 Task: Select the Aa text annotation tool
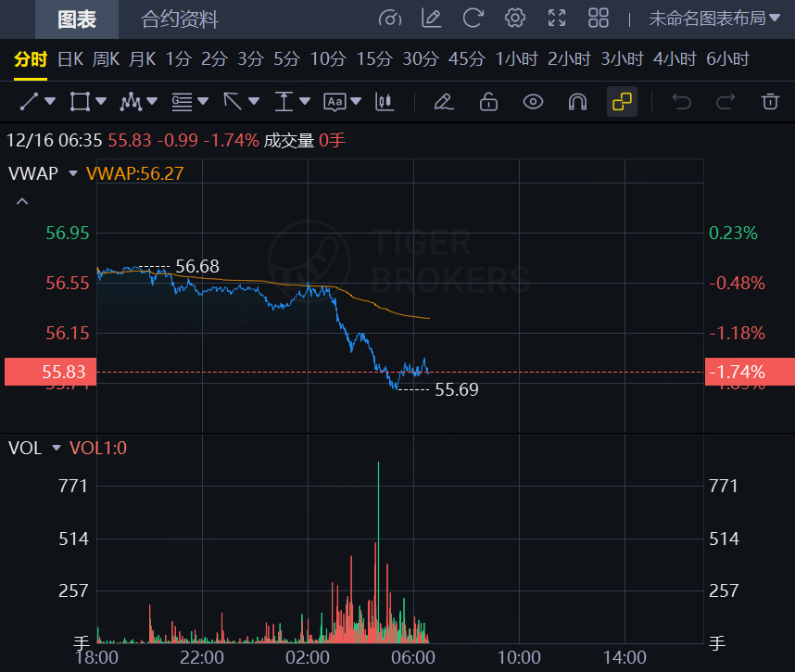(335, 102)
